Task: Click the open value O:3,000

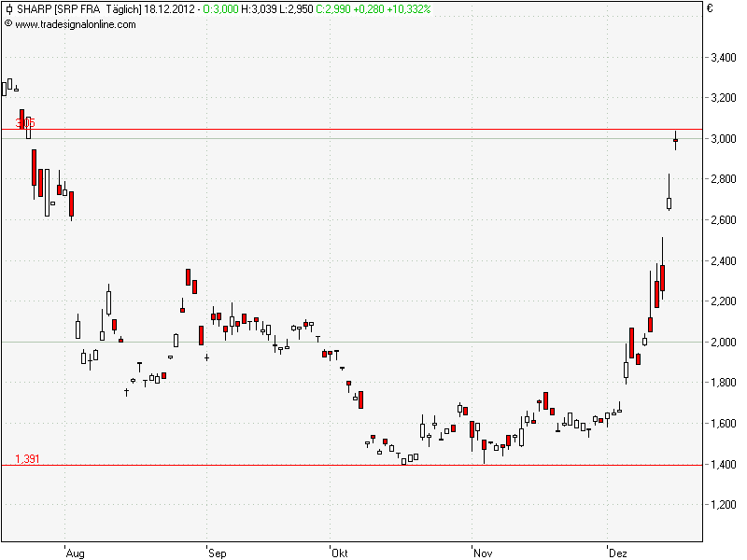Action: [x=220, y=9]
